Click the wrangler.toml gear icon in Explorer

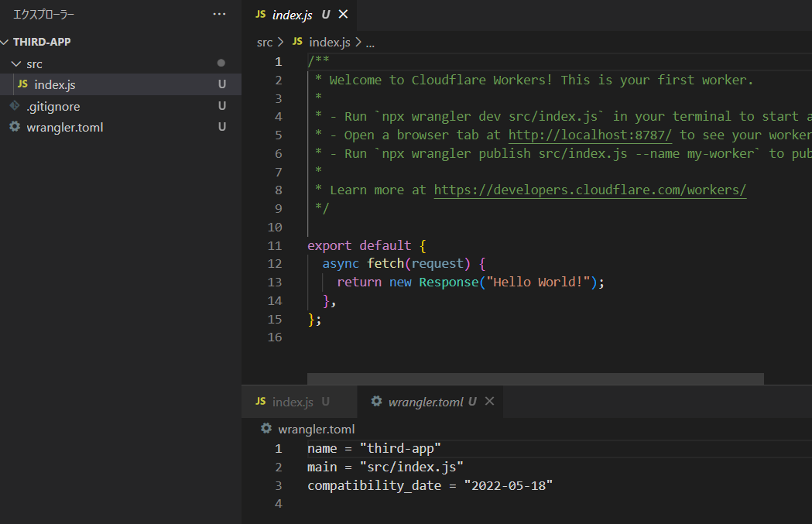coord(15,127)
